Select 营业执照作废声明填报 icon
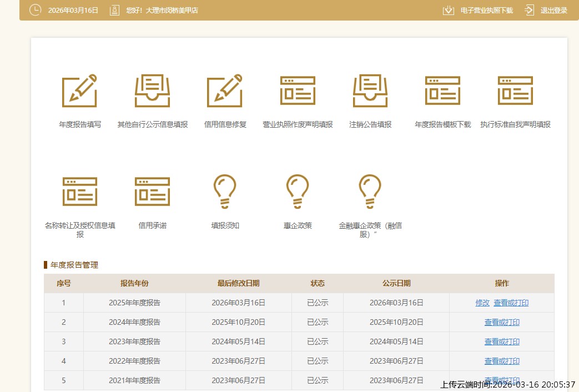This screenshot has height=392, width=579. point(298,91)
